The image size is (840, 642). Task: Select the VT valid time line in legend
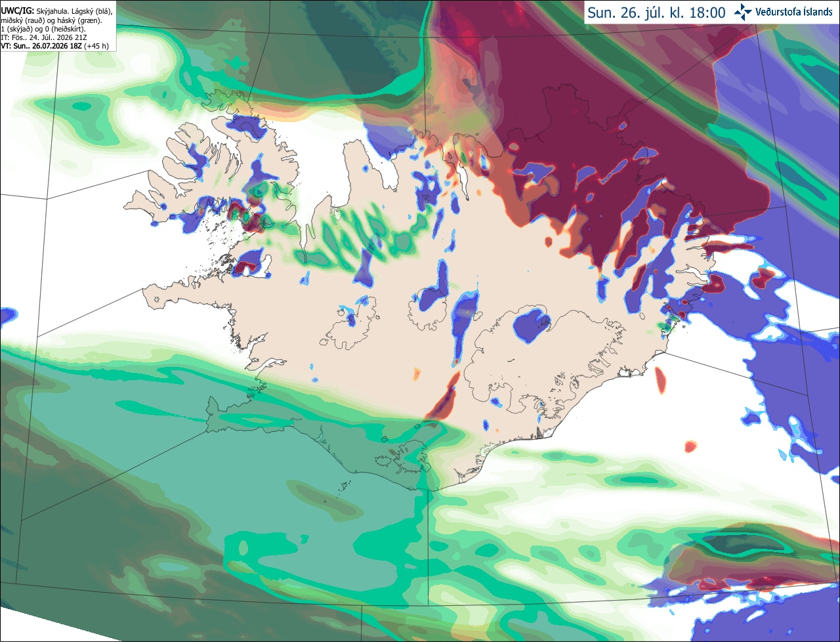tap(55, 46)
